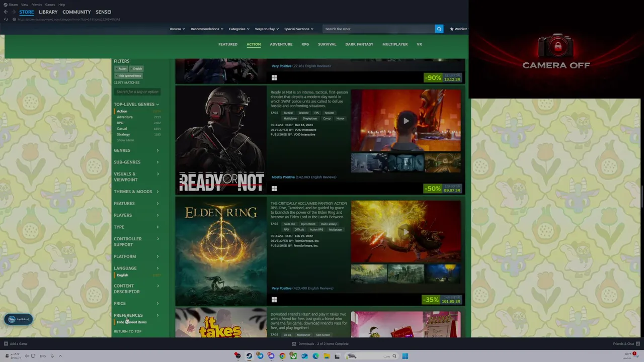
Task: Show hidden system tray icons
Action: click(x=60, y=356)
